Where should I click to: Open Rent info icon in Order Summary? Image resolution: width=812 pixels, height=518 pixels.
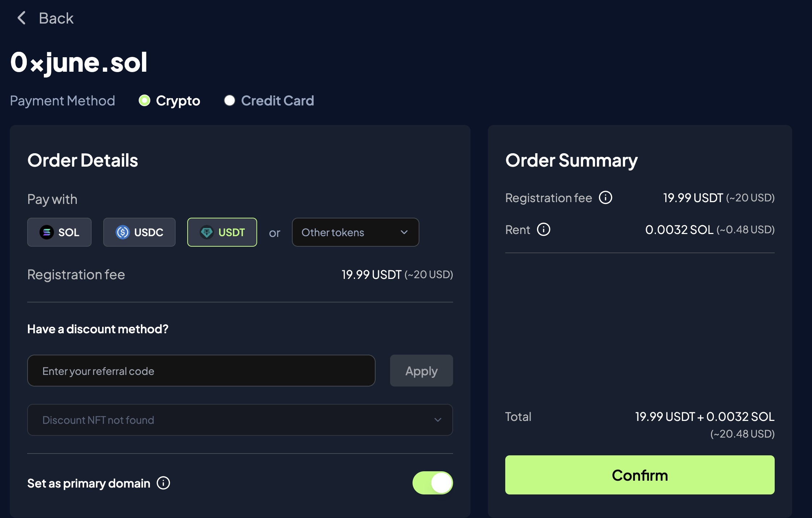click(543, 229)
